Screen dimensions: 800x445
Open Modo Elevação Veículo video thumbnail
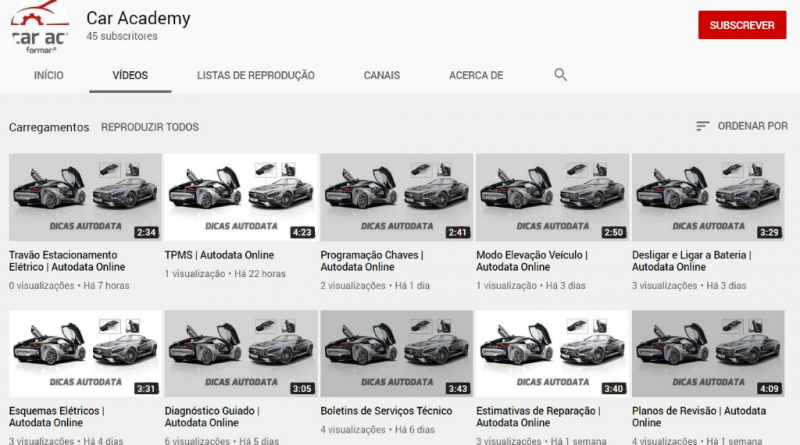[x=552, y=197]
